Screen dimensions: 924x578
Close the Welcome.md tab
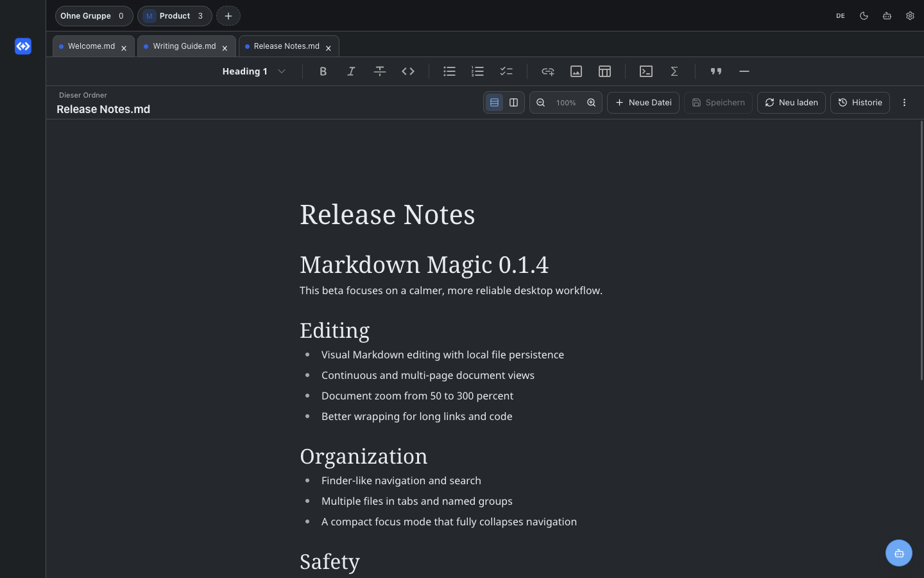(124, 48)
